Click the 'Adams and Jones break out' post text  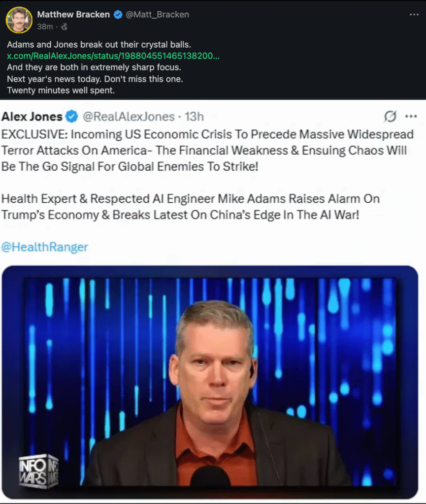99,44
